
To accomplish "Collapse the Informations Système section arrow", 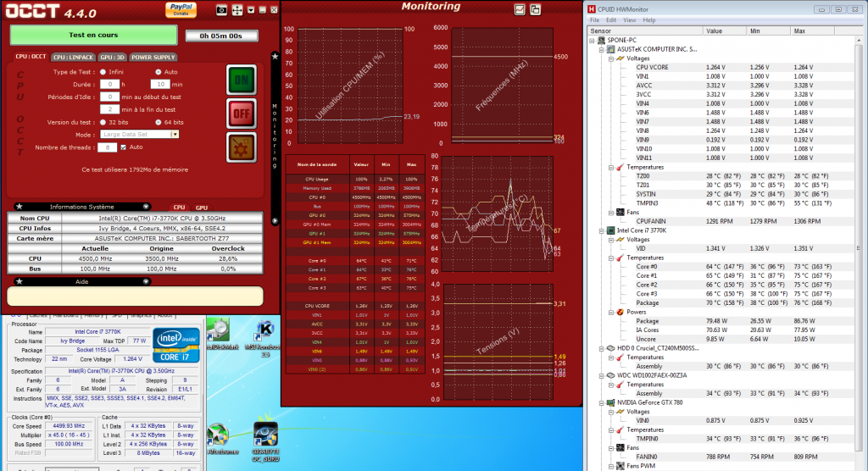I will point(146,207).
